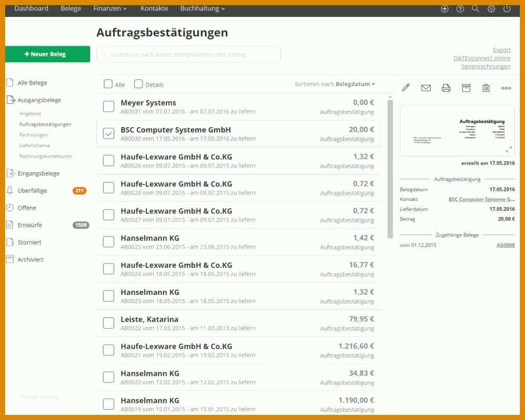Click the Offene clock icon
Image resolution: width=525 pixels, height=420 pixels.
[10, 207]
